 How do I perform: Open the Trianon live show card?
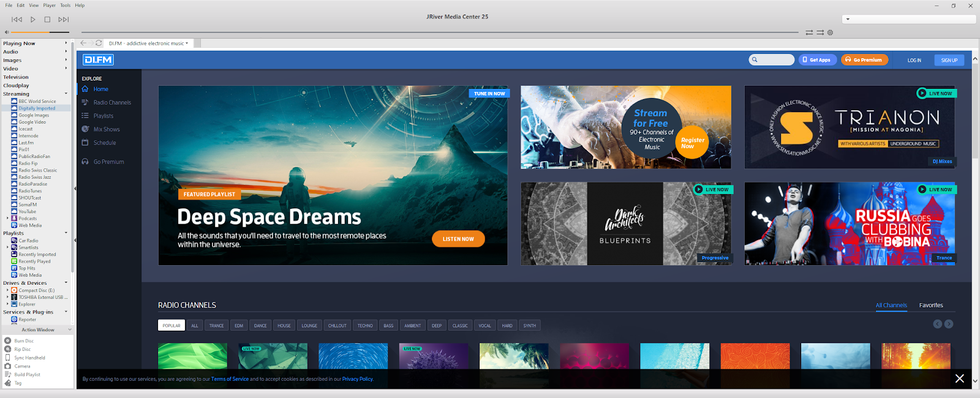[x=850, y=127]
